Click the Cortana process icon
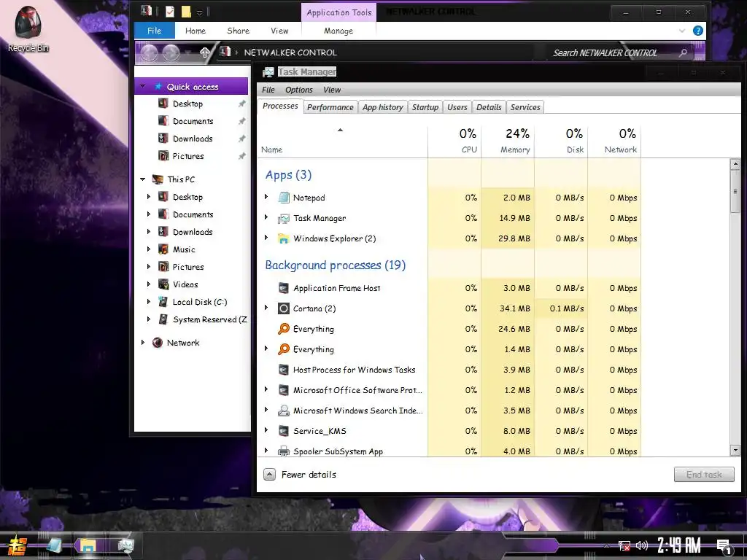This screenshot has width=747, height=560. [284, 308]
